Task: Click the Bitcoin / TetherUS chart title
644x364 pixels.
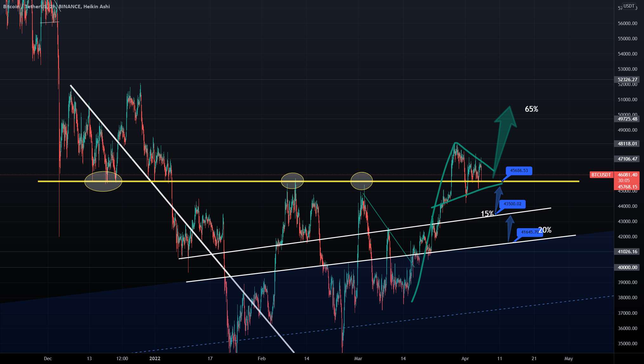Action: point(56,6)
